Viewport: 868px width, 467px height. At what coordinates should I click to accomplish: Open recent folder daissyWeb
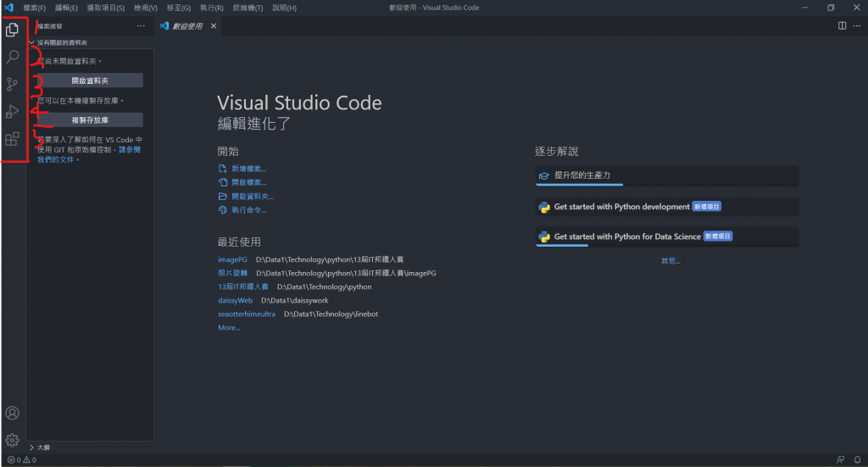(236, 300)
